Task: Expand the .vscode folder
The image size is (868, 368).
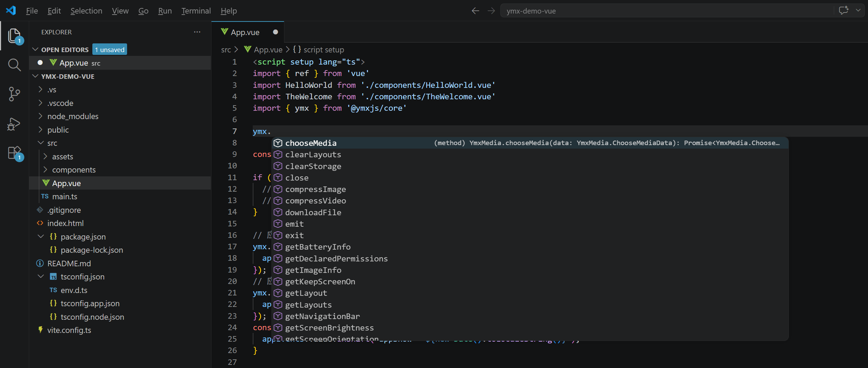Action: pos(40,103)
